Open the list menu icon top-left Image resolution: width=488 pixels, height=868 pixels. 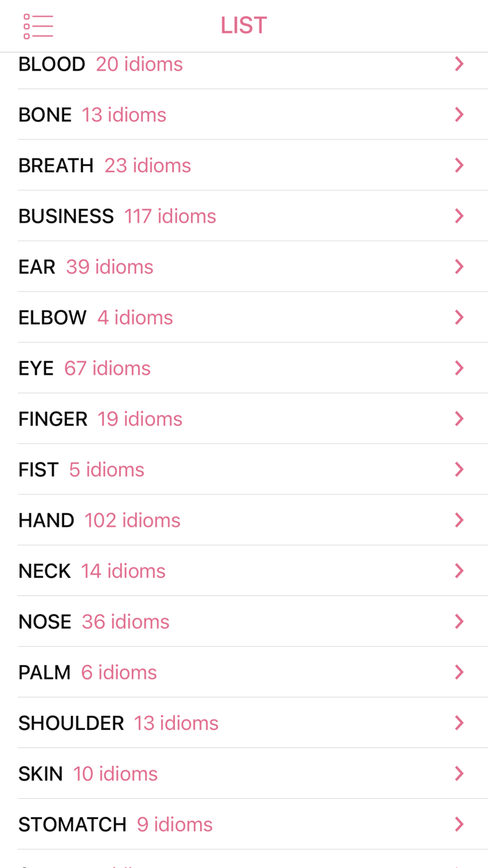click(38, 25)
